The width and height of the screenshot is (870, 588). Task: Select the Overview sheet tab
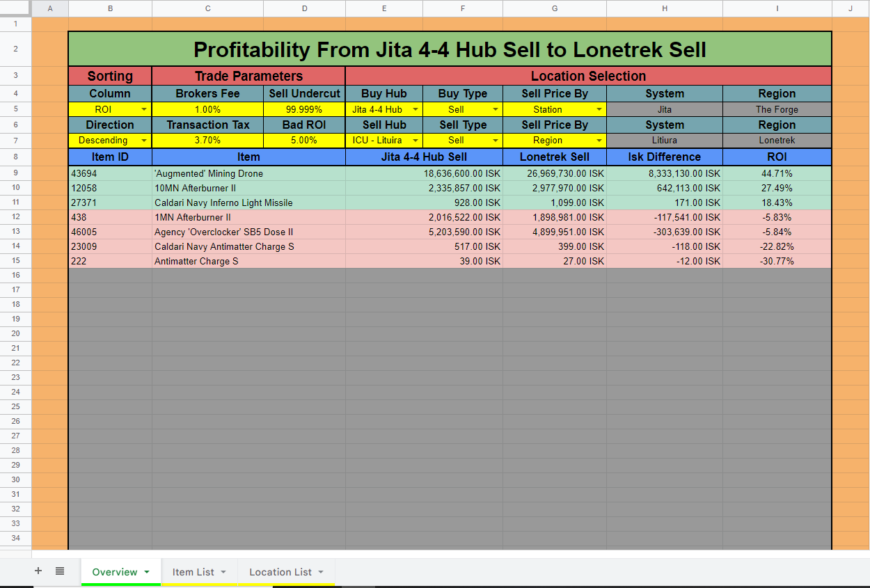point(116,571)
